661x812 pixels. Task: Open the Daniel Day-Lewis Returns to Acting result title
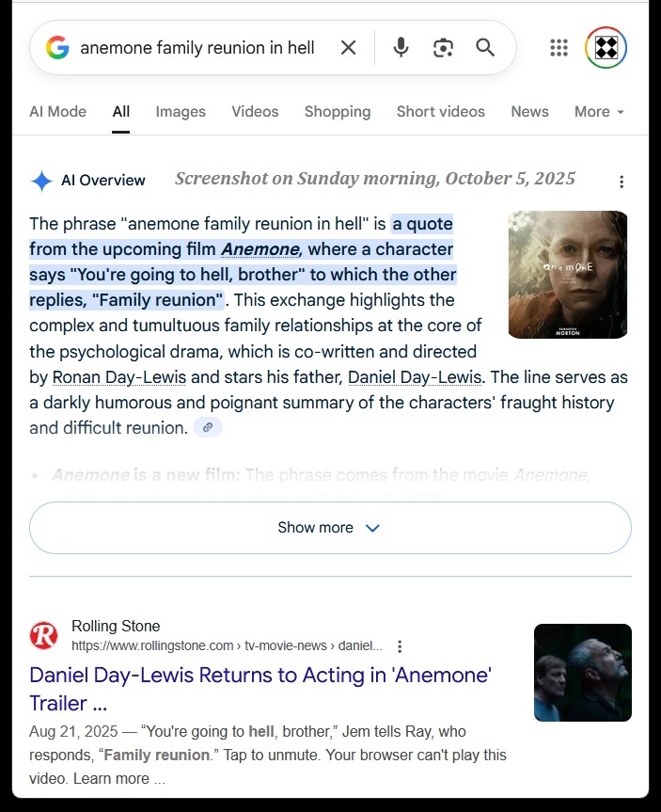click(260, 690)
